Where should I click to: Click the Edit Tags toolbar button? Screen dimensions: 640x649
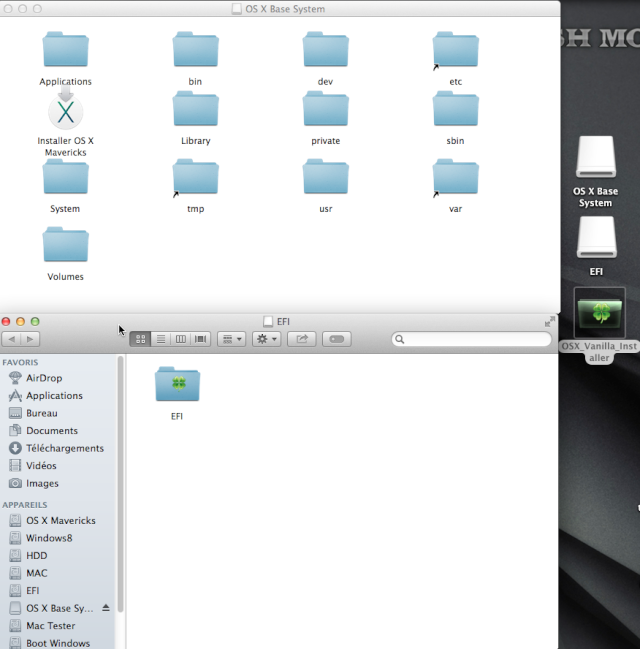337,339
